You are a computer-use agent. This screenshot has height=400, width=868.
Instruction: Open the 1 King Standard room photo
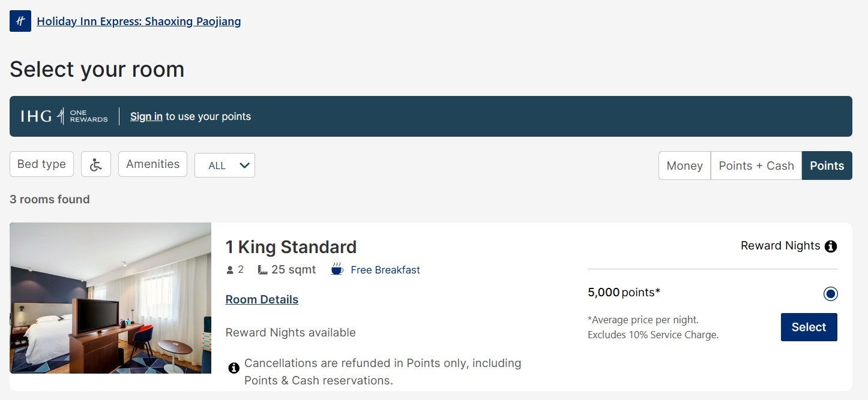110,298
